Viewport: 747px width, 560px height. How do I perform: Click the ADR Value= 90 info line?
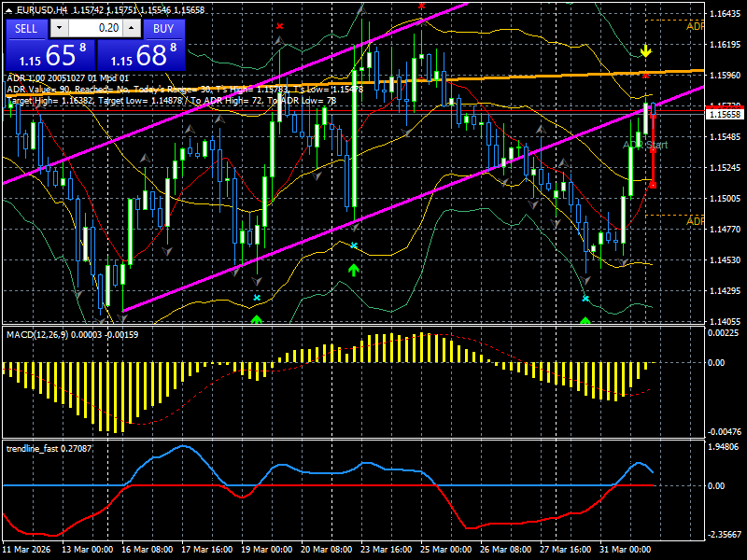[185, 89]
